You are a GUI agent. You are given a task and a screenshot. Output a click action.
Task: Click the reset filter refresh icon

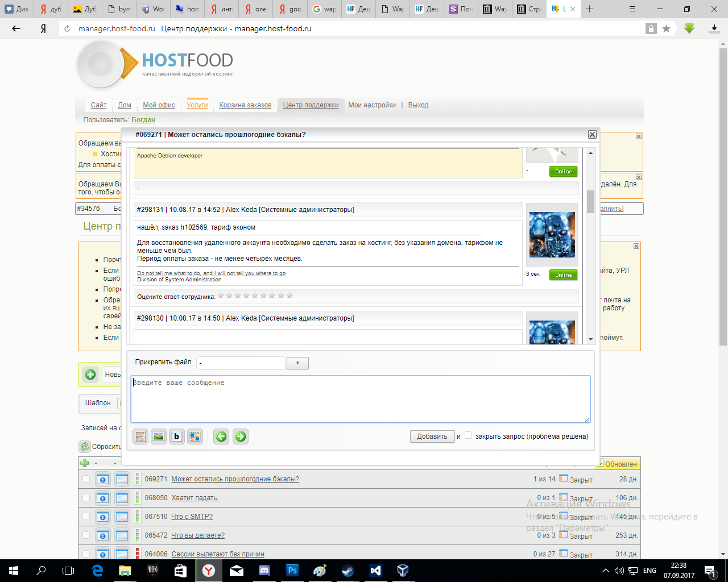pos(85,447)
